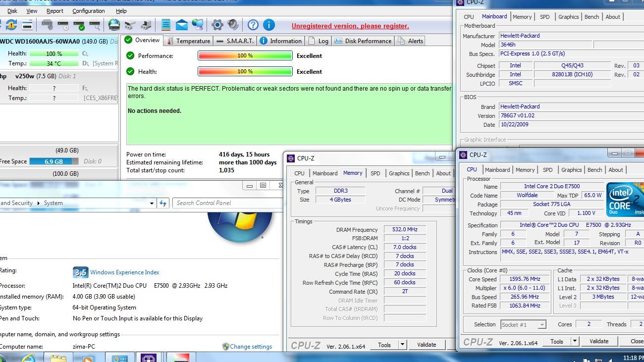Open the Information tab
The image size is (644, 362).
tap(280, 41)
